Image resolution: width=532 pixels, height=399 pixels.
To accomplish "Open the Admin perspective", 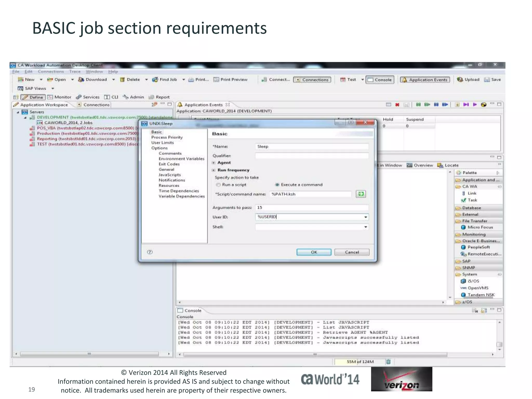I will tap(133, 97).
